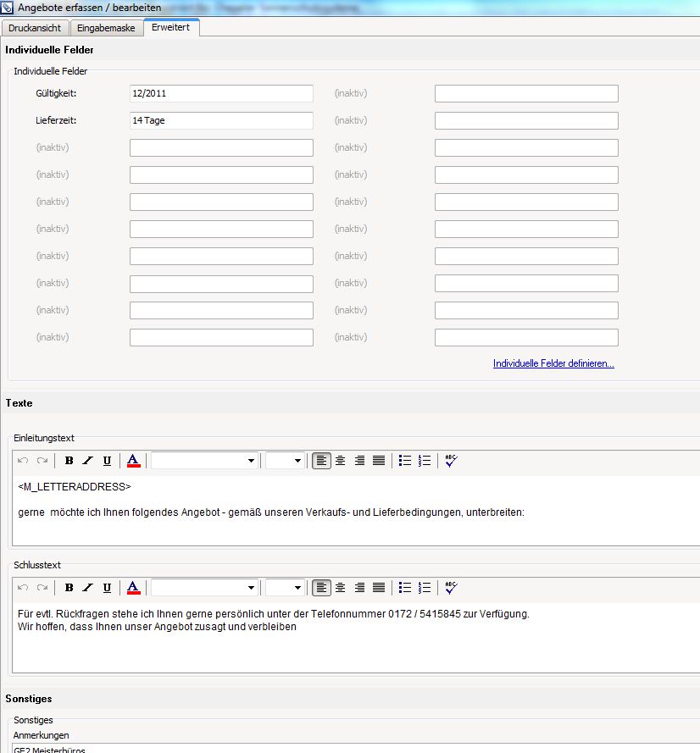Insert bullet list in Einleitungstext editor
The height and width of the screenshot is (753, 700).
pos(405,461)
